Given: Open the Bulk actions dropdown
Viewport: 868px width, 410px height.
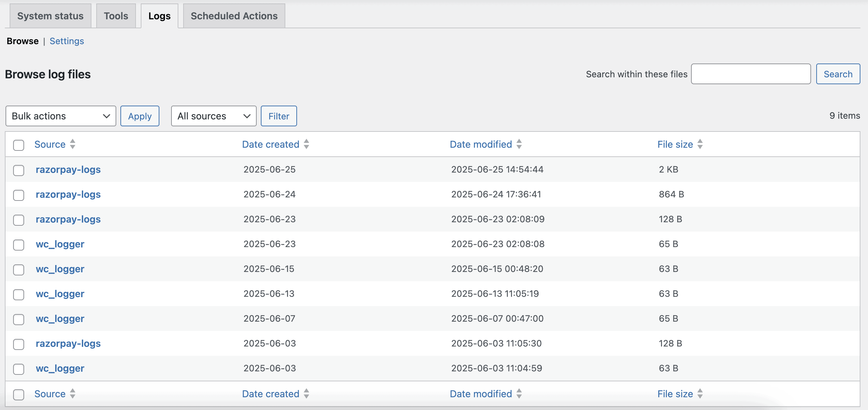Looking at the screenshot, I should click(x=61, y=116).
